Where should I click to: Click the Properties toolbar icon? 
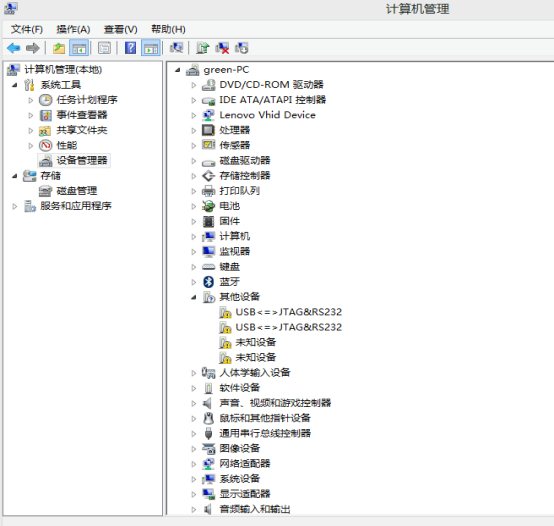[104, 48]
